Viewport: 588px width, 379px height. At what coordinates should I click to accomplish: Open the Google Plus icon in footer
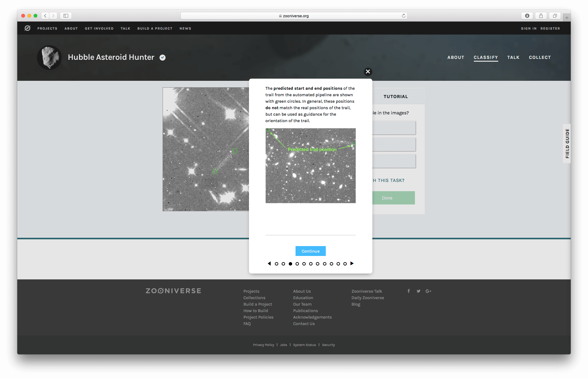tap(428, 291)
